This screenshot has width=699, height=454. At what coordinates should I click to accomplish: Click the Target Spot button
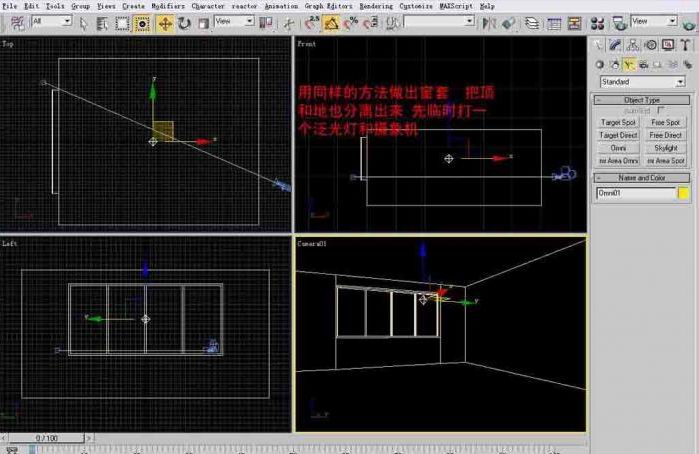[x=618, y=122]
